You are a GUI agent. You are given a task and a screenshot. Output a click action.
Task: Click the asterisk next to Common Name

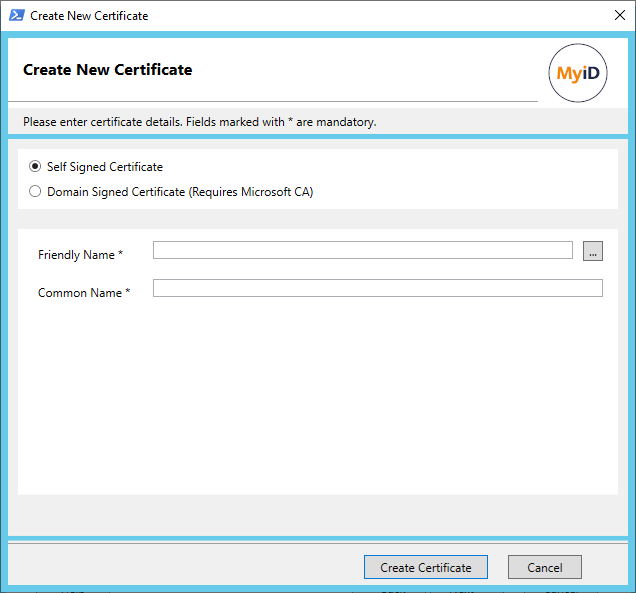[x=128, y=293]
